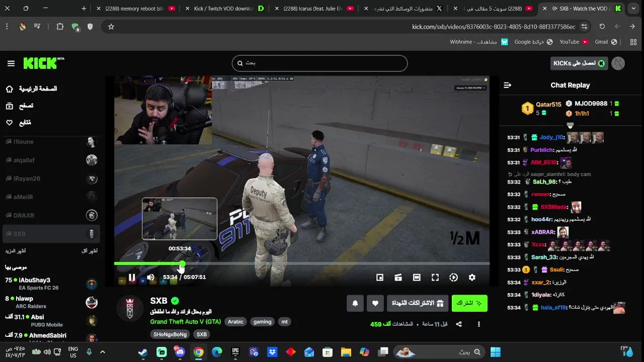
Task: Click the progress bar playhead knob
Action: point(182,263)
